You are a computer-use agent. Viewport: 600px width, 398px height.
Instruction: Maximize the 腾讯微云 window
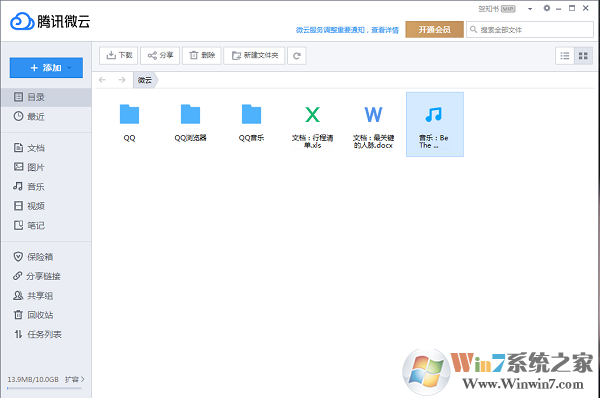[572, 8]
